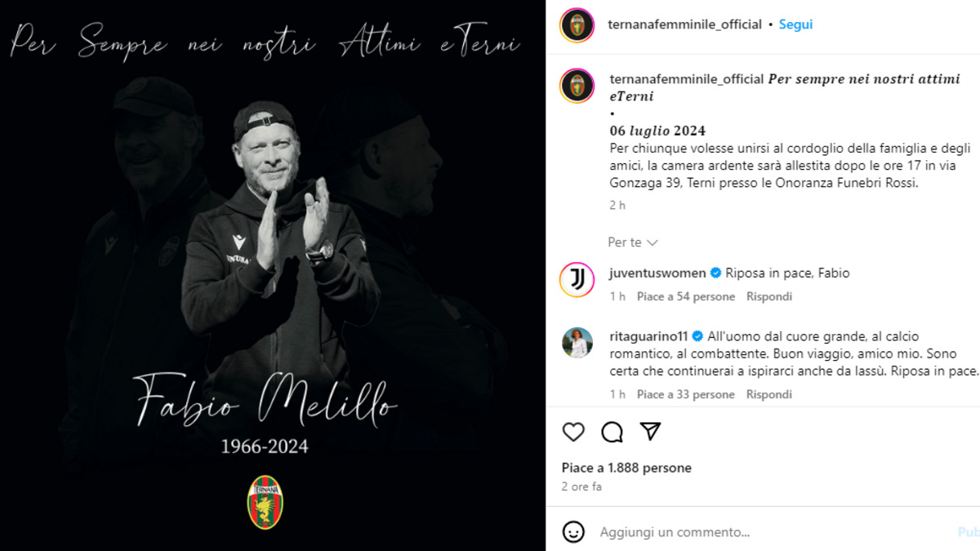The height and width of the screenshot is (551, 980).
Task: Open the juventuswomen username link
Action: pyautogui.click(x=657, y=273)
